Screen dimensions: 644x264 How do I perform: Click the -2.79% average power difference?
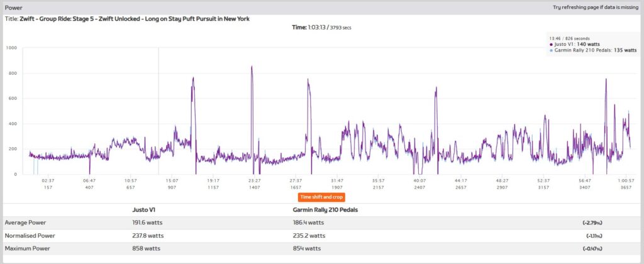[x=595, y=223]
